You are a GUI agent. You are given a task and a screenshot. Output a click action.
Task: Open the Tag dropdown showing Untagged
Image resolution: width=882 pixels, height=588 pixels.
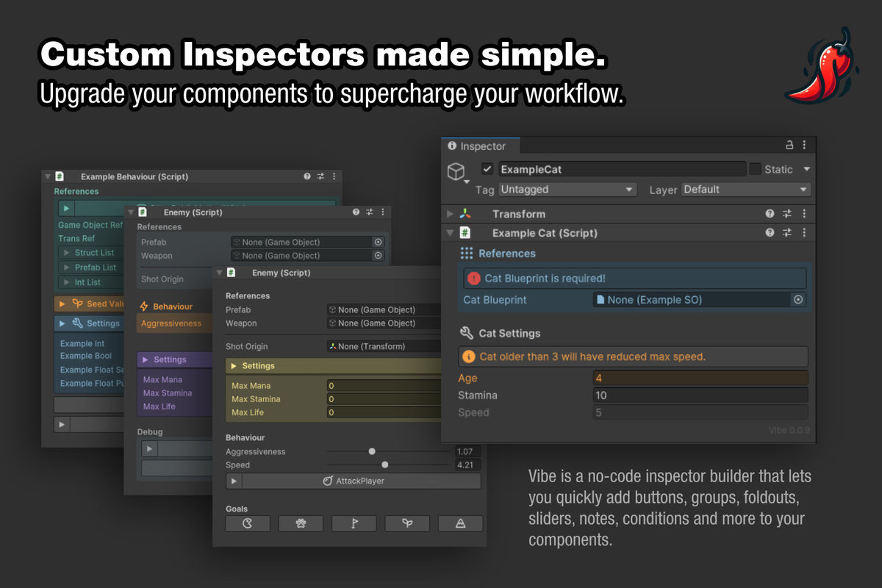(x=567, y=190)
